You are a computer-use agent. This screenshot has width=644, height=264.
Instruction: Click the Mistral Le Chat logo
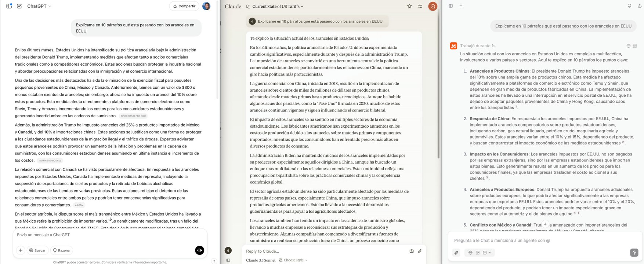[x=453, y=45]
